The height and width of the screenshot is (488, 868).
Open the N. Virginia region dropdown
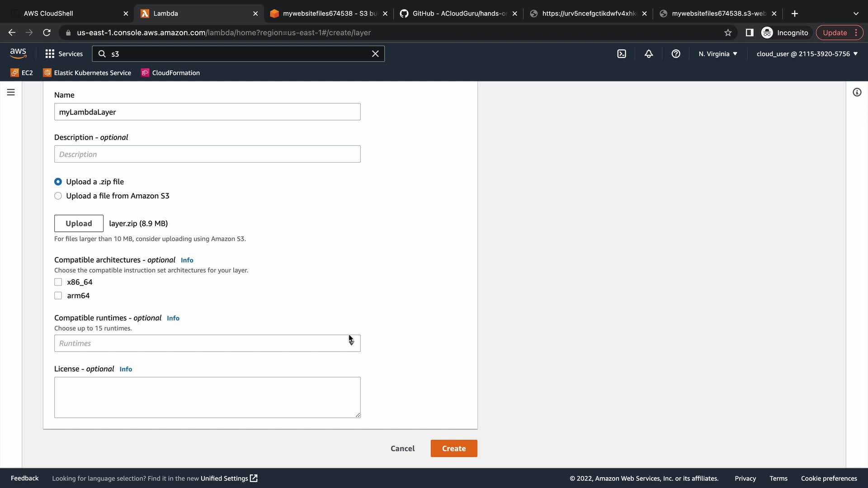pyautogui.click(x=717, y=54)
